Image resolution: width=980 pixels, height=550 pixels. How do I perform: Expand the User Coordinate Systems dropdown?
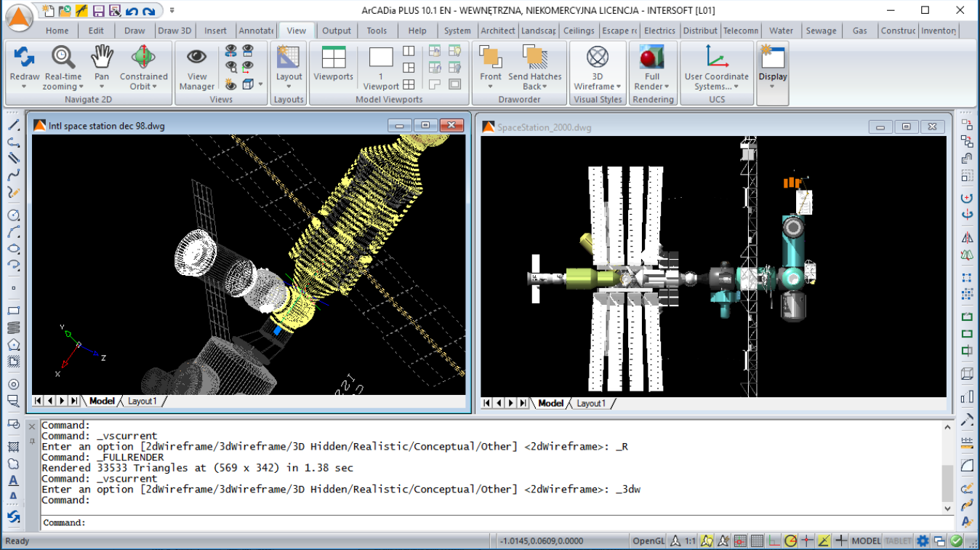point(736,87)
